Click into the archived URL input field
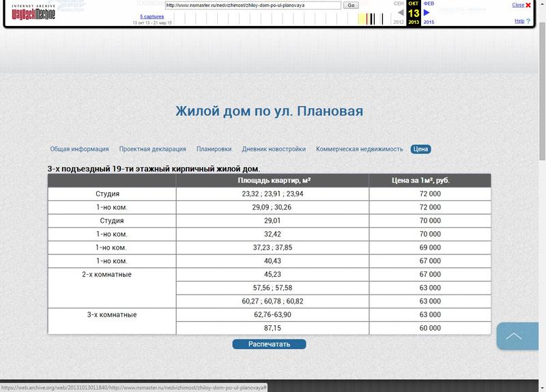 [253, 5]
